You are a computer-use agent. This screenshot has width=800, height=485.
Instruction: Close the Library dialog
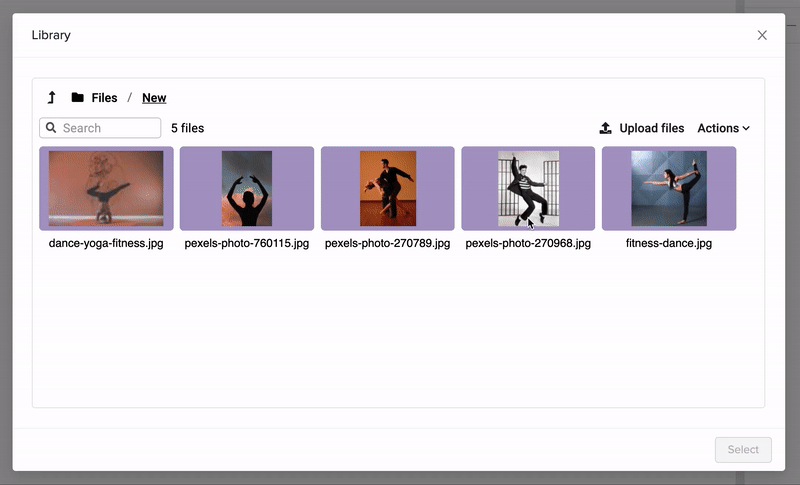click(x=762, y=35)
